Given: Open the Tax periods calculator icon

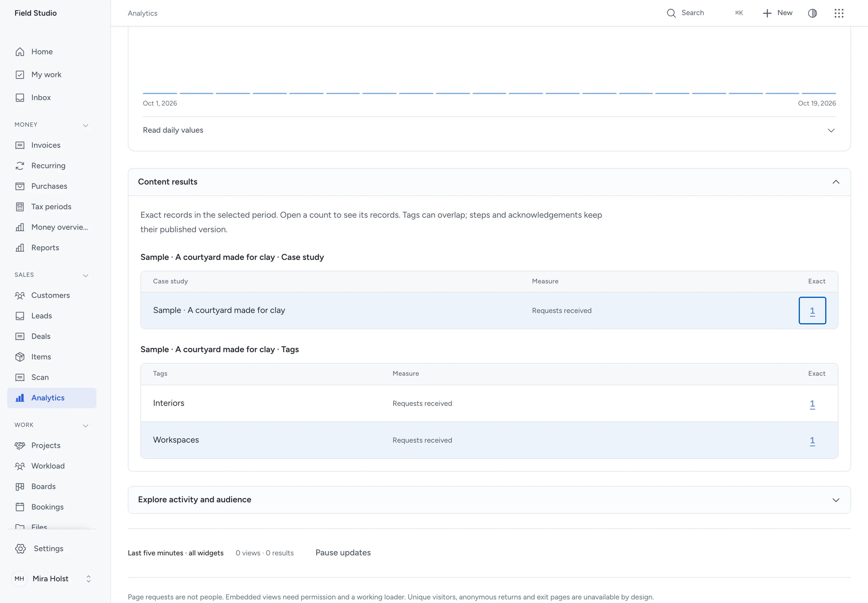Looking at the screenshot, I should tap(20, 207).
